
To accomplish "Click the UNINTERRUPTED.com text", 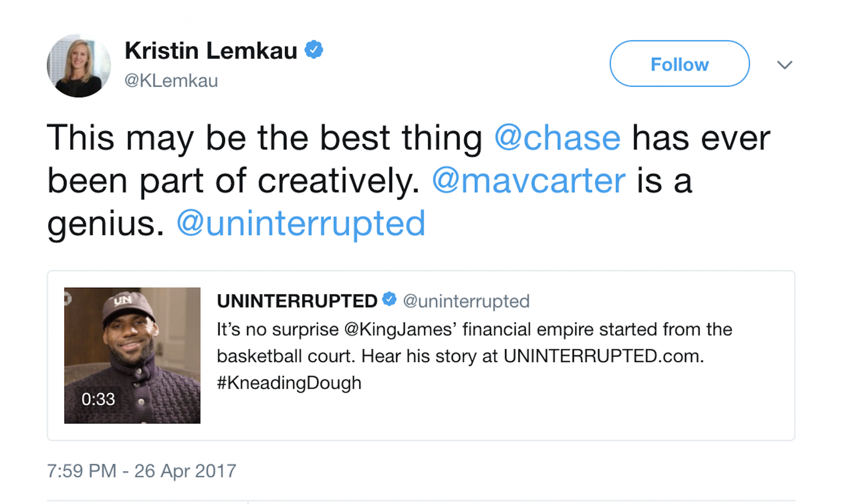I will 603,356.
